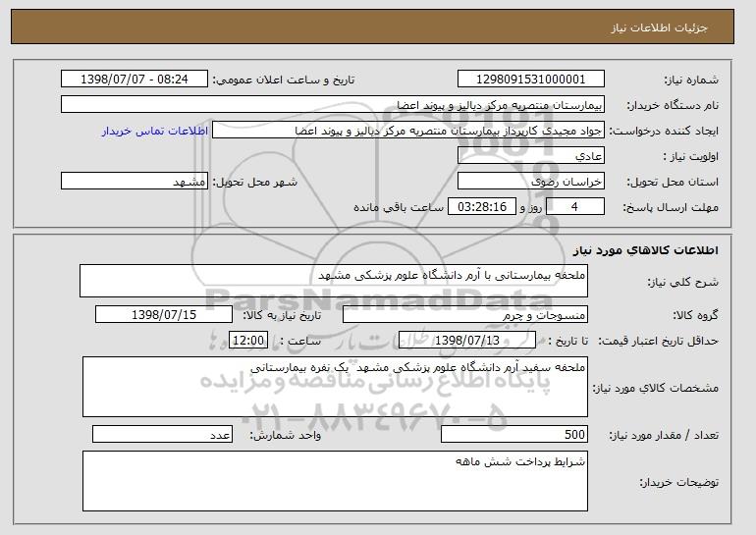Select the label تاریخ نیاز به کالا

click(x=282, y=315)
